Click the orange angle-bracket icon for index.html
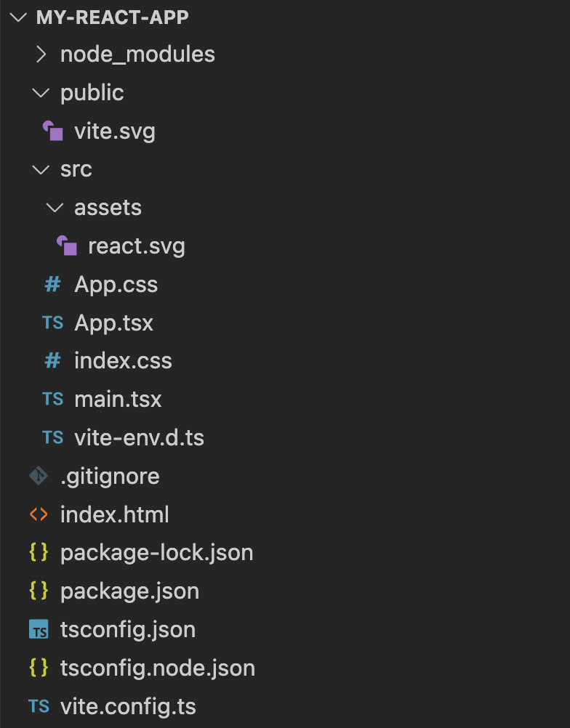Viewport: 570px width, 728px height. point(39,514)
